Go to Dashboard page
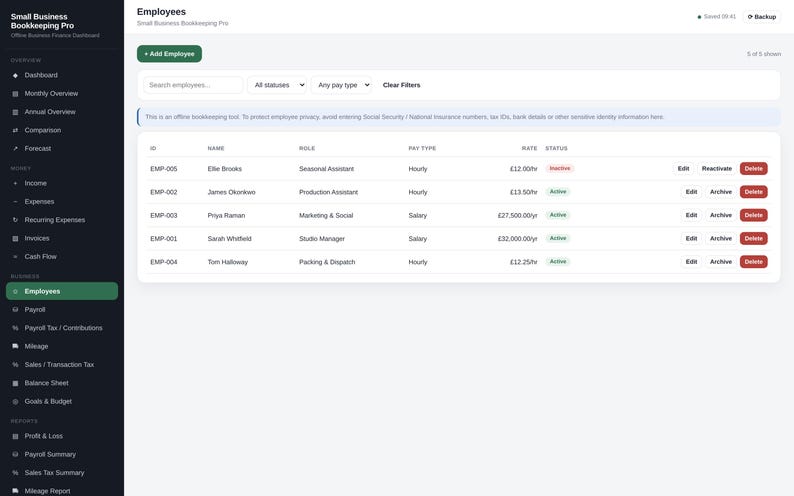Image resolution: width=794 pixels, height=496 pixels. [x=62, y=75]
